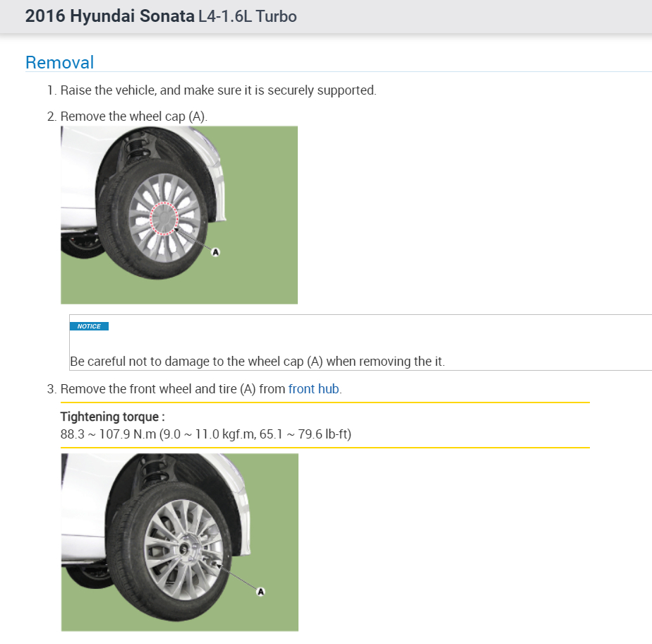The width and height of the screenshot is (652, 644).
Task: Click step 1 Raise the vehicle text
Action: tap(218, 90)
